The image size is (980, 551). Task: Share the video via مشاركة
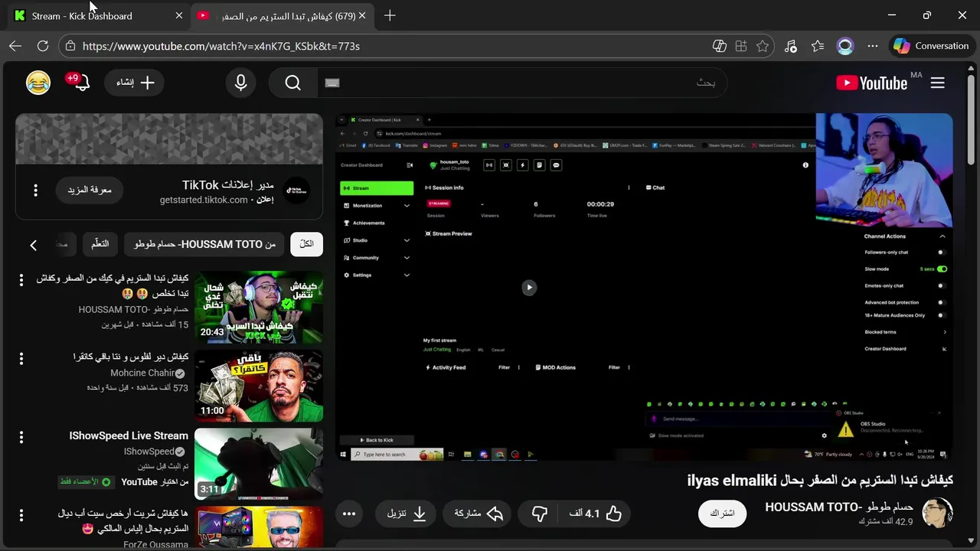(479, 514)
